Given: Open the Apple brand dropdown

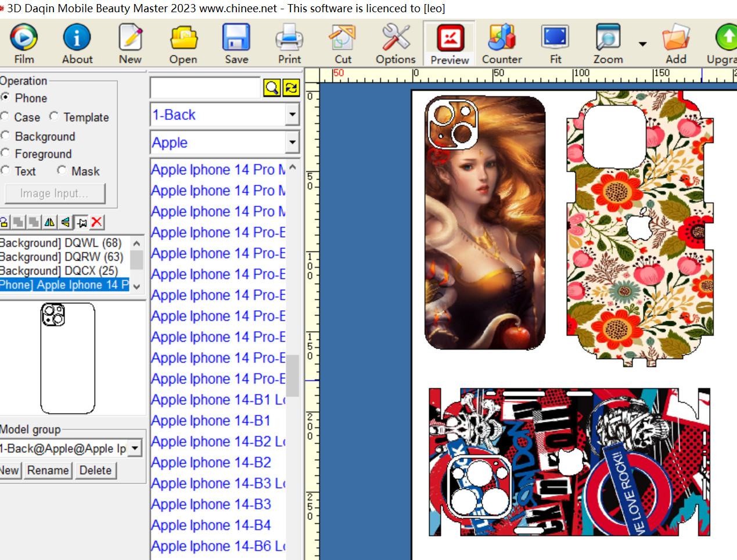Looking at the screenshot, I should point(292,142).
